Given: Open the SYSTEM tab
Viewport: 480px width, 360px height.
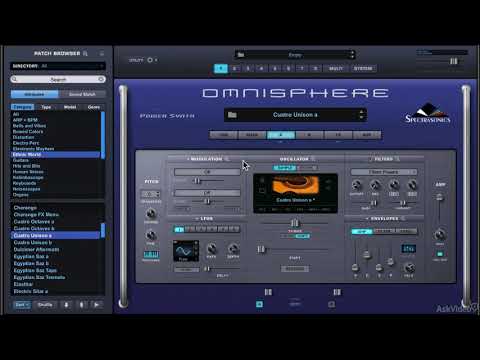Looking at the screenshot, I should coord(363,69).
